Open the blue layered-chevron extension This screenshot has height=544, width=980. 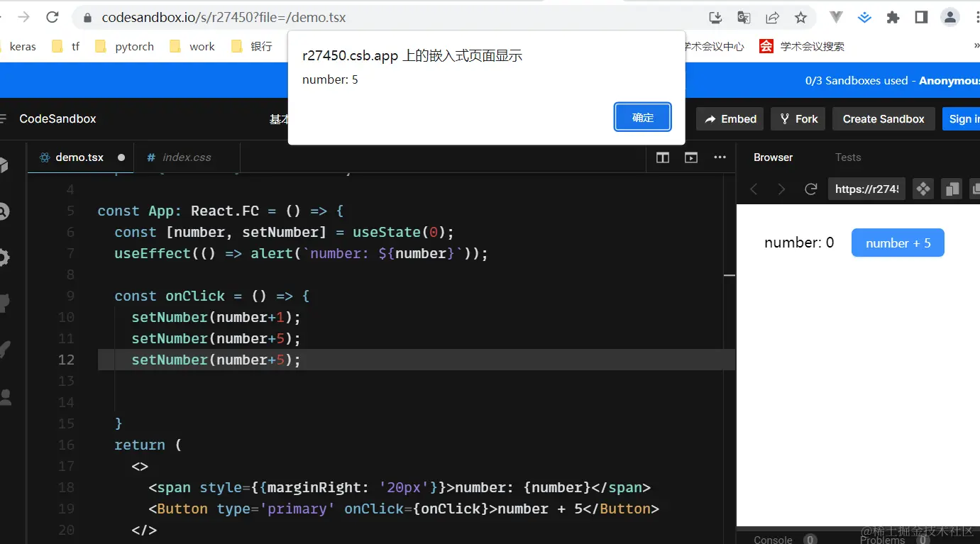[864, 17]
